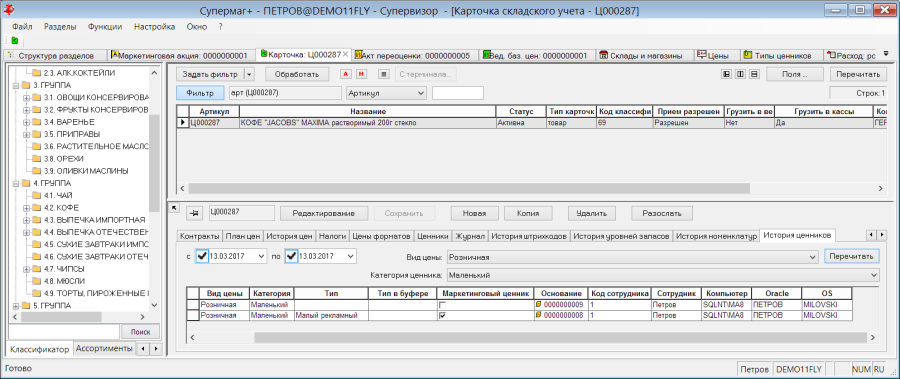The height and width of the screenshot is (379, 900).
Task: Click the 'Название' column header
Action: [367, 111]
